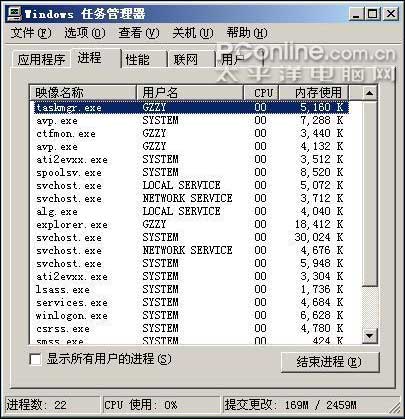Open the 帮助(H) menu
Screen dimensions: 405x419
click(x=247, y=33)
